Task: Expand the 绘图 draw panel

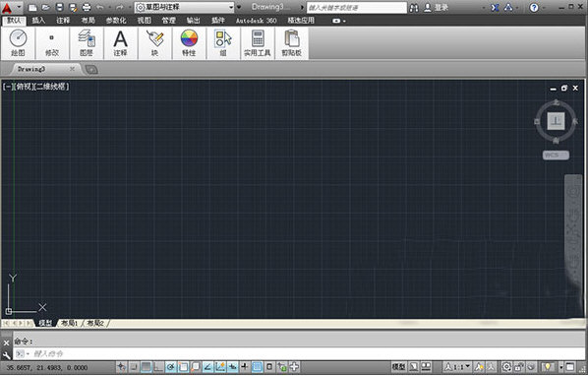Action: 18,43
